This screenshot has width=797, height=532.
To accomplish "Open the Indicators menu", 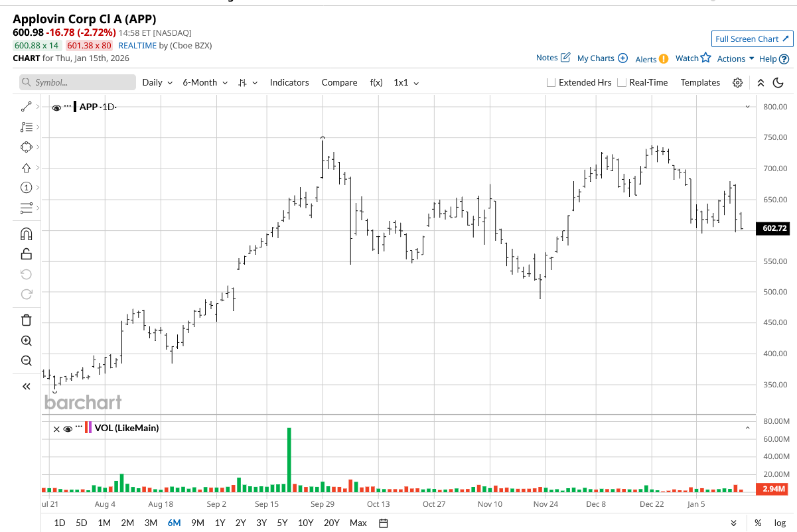I will tap(289, 83).
